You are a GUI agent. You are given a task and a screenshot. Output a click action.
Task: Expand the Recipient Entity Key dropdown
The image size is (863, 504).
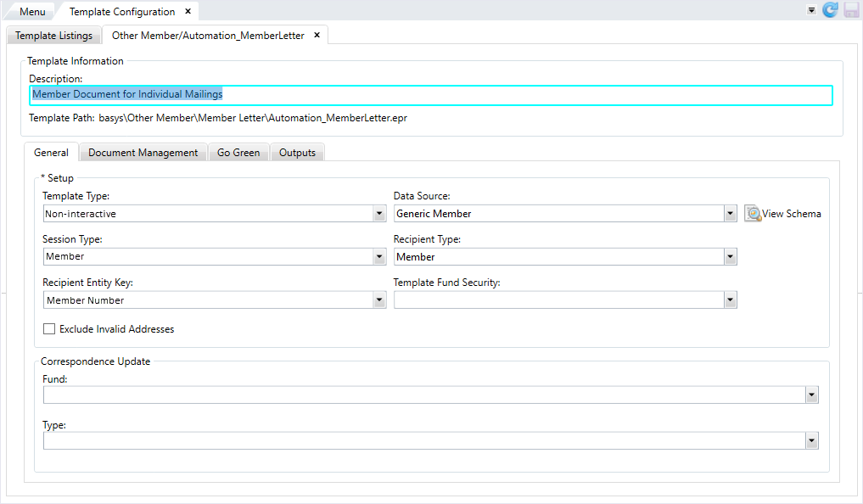(x=379, y=300)
